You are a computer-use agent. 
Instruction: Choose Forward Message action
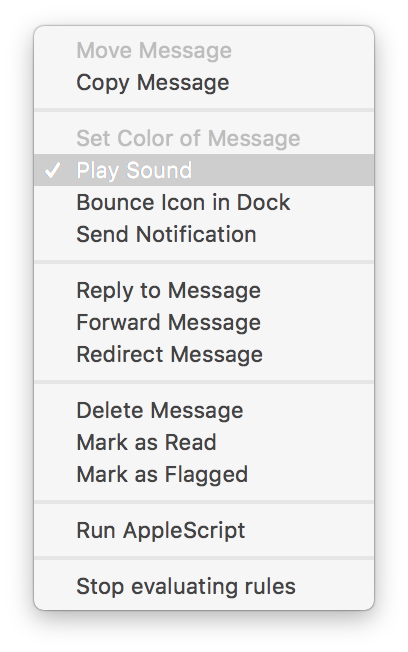(x=204, y=322)
